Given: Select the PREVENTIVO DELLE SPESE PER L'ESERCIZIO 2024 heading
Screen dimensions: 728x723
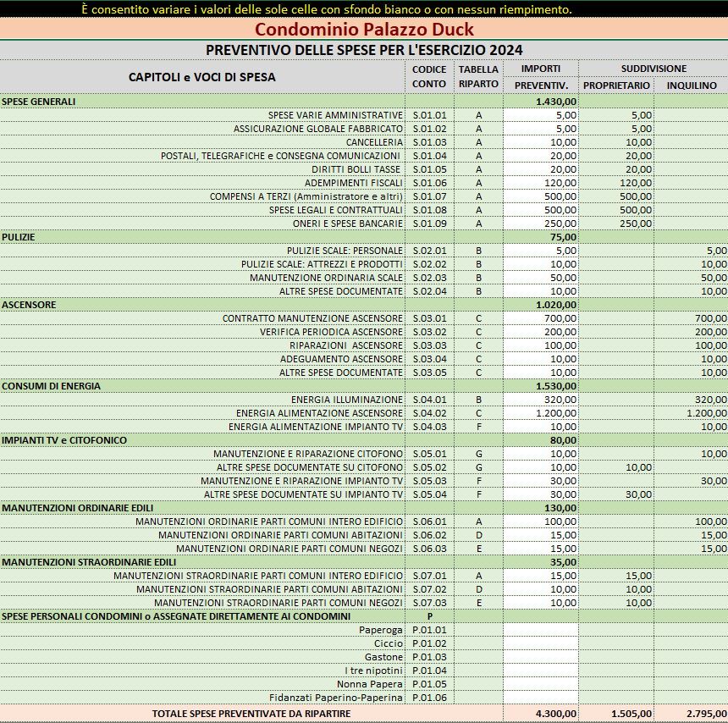Looking at the screenshot, I should tap(364, 50).
